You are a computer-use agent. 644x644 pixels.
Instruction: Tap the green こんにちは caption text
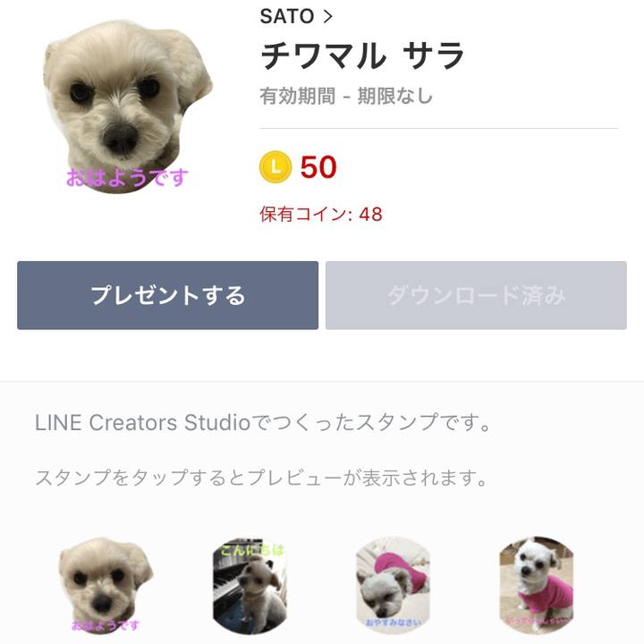(251, 550)
